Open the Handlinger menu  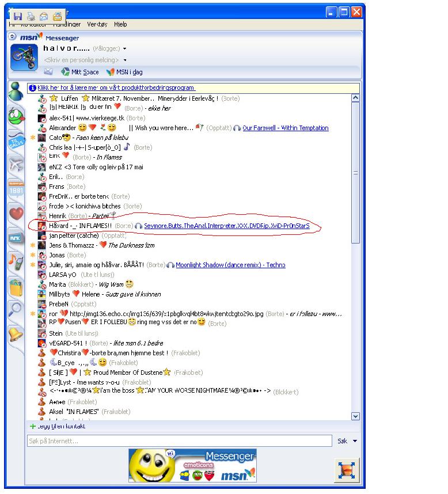(x=67, y=24)
